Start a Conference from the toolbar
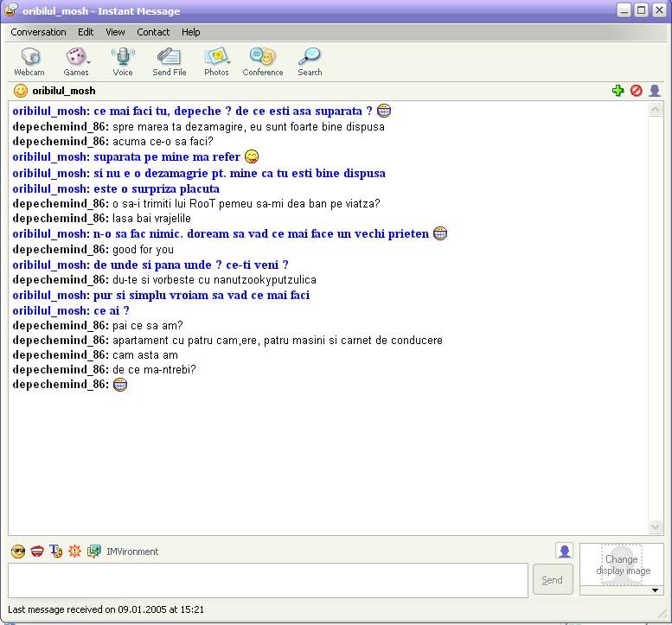Viewport: 672px width, 625px height. (262, 61)
